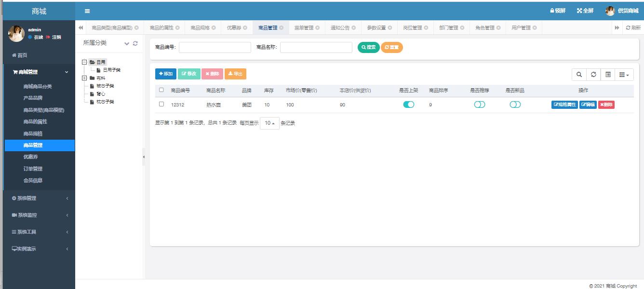Click the 商品名称 input field

pyautogui.click(x=316, y=47)
